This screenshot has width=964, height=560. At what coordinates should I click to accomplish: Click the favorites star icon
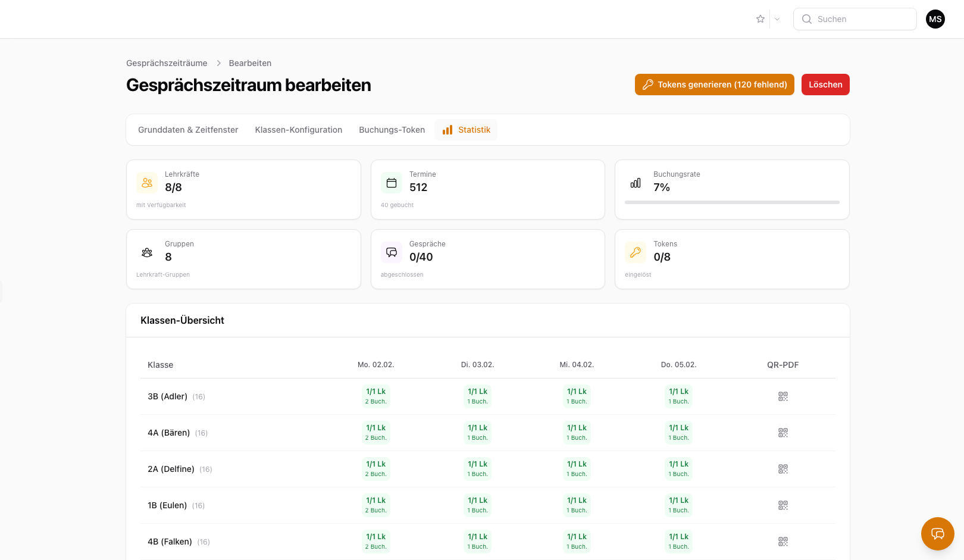click(x=760, y=19)
